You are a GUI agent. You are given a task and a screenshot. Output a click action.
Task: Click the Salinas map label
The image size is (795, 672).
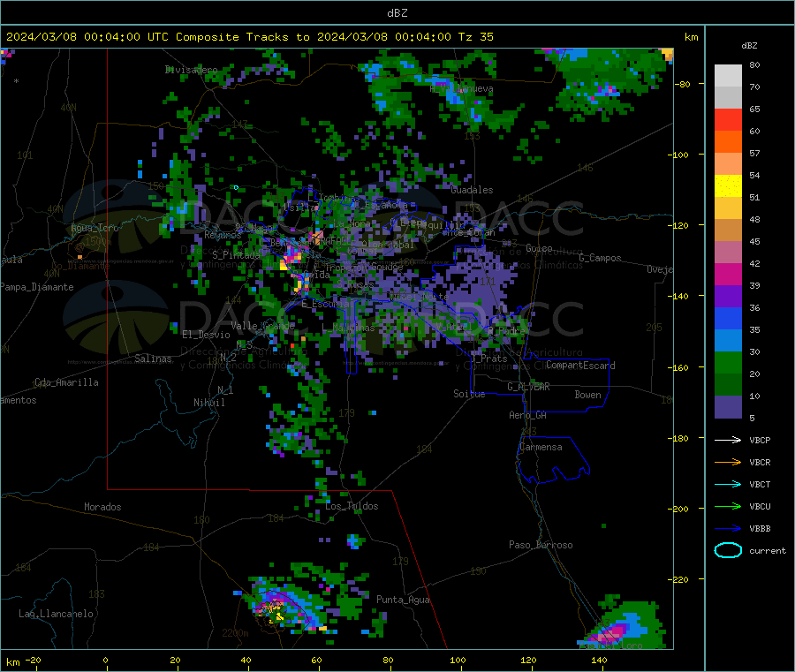tap(153, 359)
